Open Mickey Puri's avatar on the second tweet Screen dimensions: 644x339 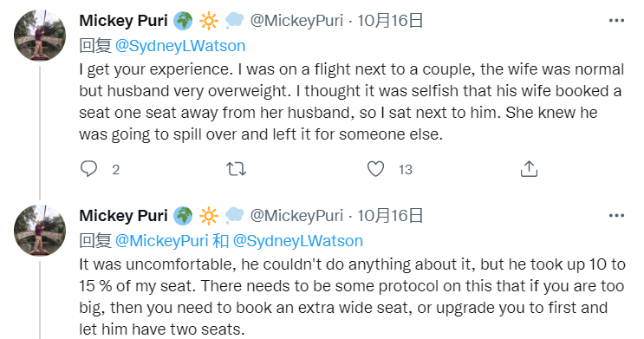coord(40,231)
